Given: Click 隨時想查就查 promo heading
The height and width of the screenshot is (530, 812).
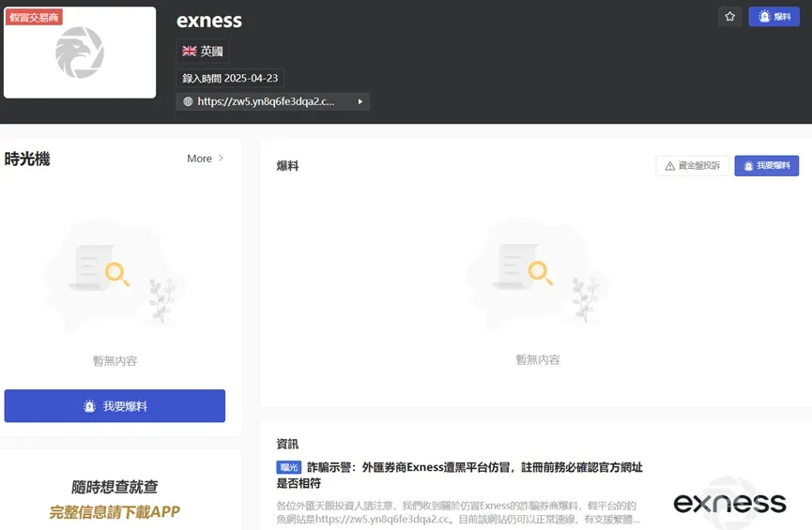Looking at the screenshot, I should tap(115, 487).
